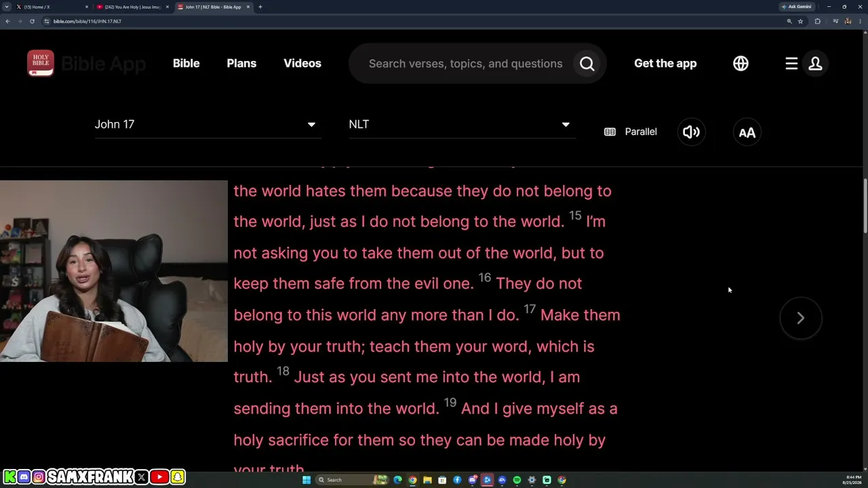Close the John 17 Bible App tab
The image size is (868, 488).
tap(248, 7)
